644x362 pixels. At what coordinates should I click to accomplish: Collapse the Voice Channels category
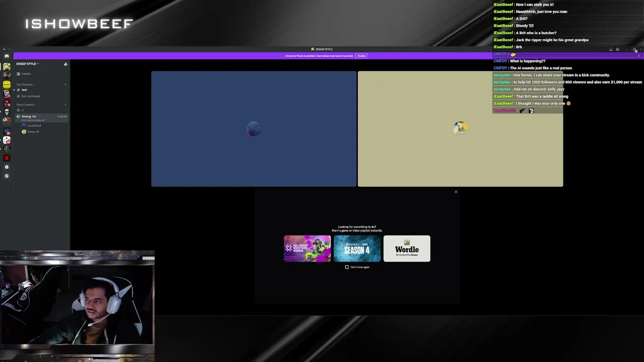coord(25,105)
